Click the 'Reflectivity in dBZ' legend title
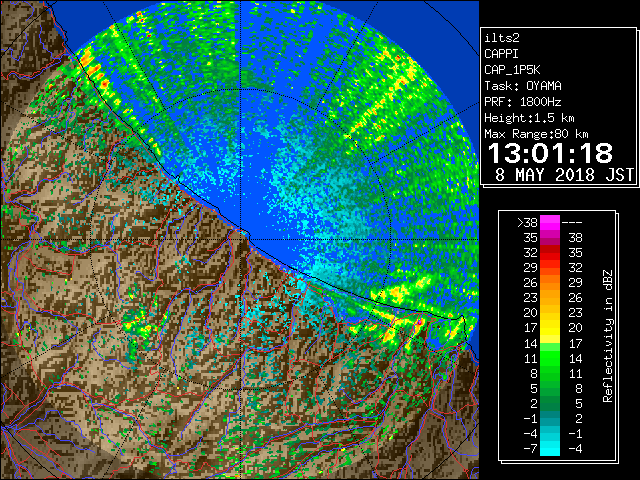Viewport: 640px width, 480px height. click(x=607, y=336)
